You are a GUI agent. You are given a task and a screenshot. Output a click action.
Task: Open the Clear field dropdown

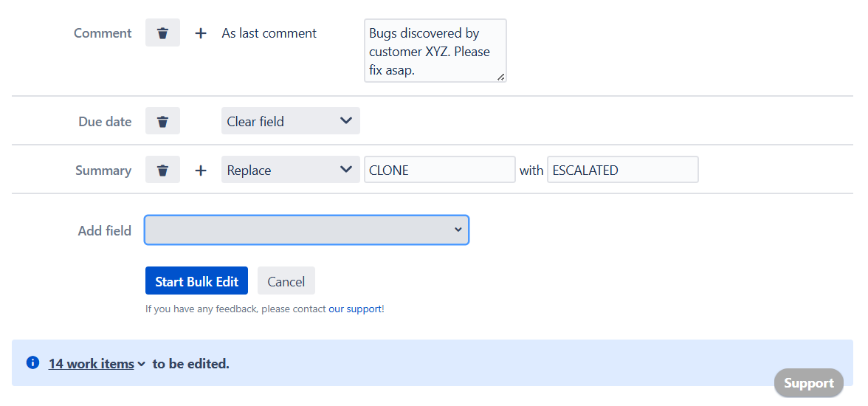point(290,121)
